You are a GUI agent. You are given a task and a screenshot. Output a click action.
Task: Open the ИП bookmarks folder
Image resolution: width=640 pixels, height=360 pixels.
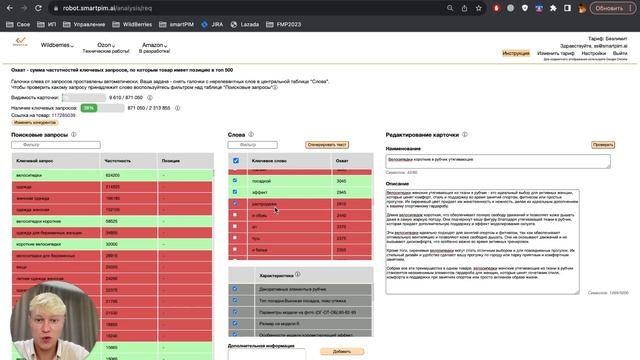coord(47,24)
